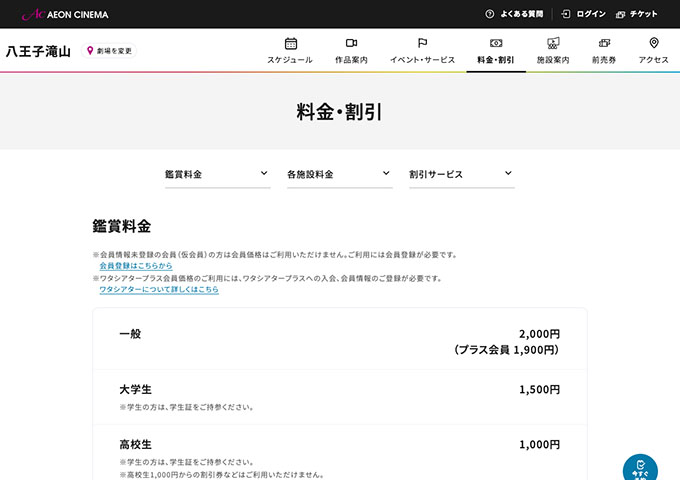Click the (プラス会員 1,900円) text
Viewport: 680px width, 480px height.
(x=507, y=349)
